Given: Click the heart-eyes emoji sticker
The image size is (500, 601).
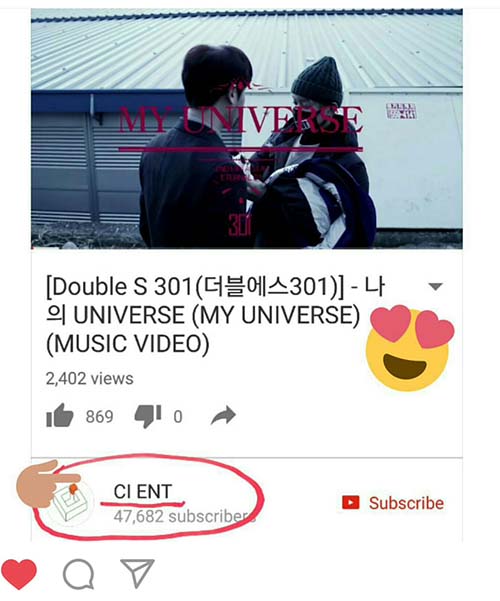Looking at the screenshot, I should 410,348.
